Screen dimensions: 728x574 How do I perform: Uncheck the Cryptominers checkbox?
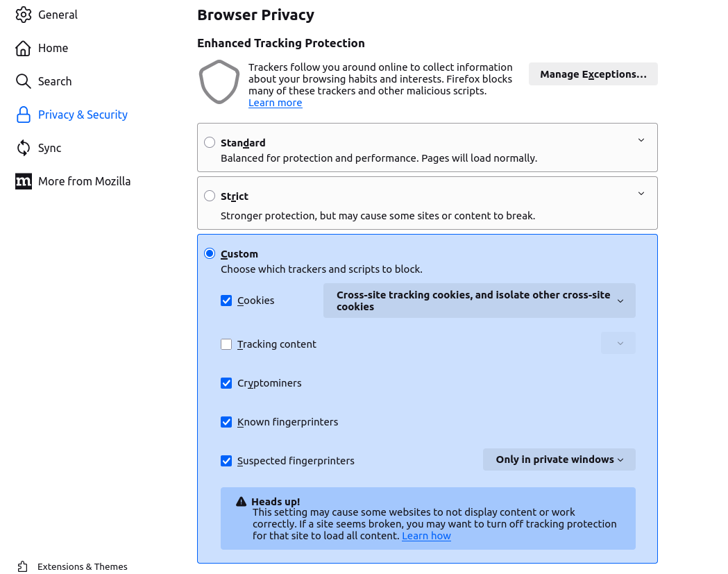click(x=226, y=383)
